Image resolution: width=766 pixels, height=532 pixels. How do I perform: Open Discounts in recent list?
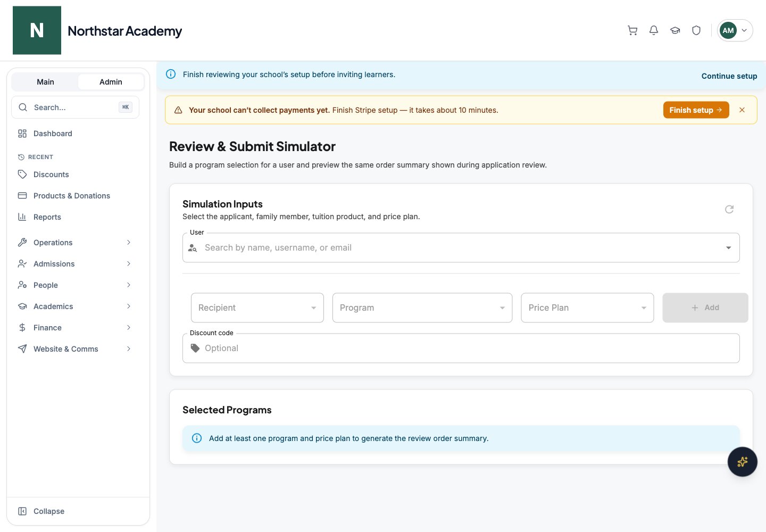click(x=75, y=174)
